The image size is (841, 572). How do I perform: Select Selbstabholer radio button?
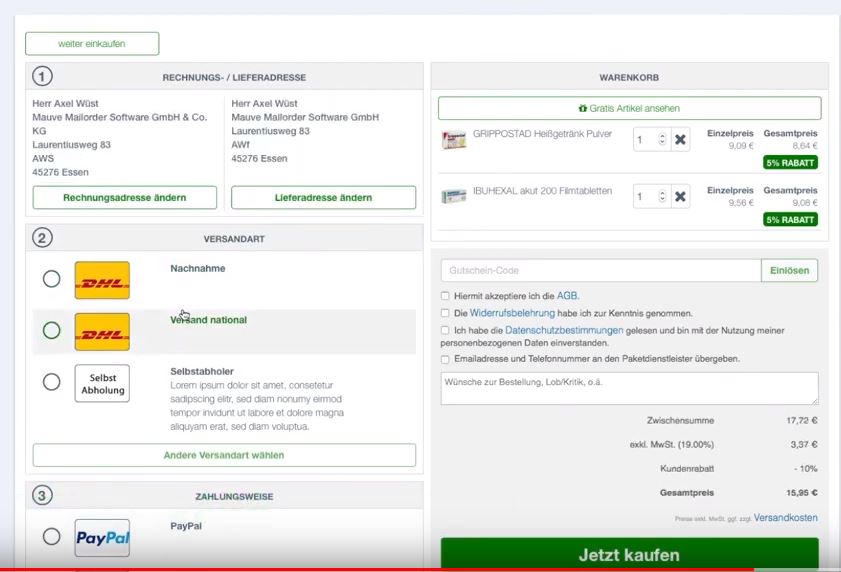tap(51, 382)
